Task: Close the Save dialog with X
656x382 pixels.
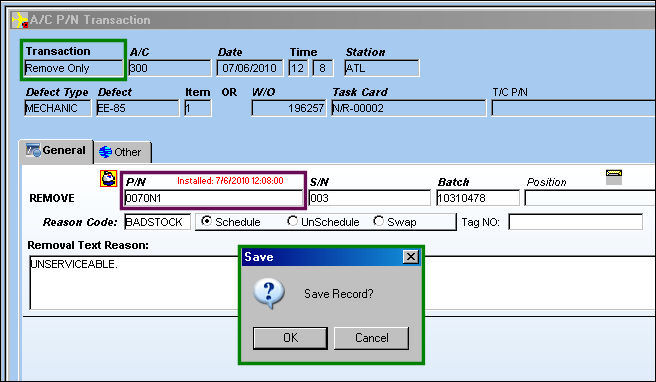Action: coord(411,256)
